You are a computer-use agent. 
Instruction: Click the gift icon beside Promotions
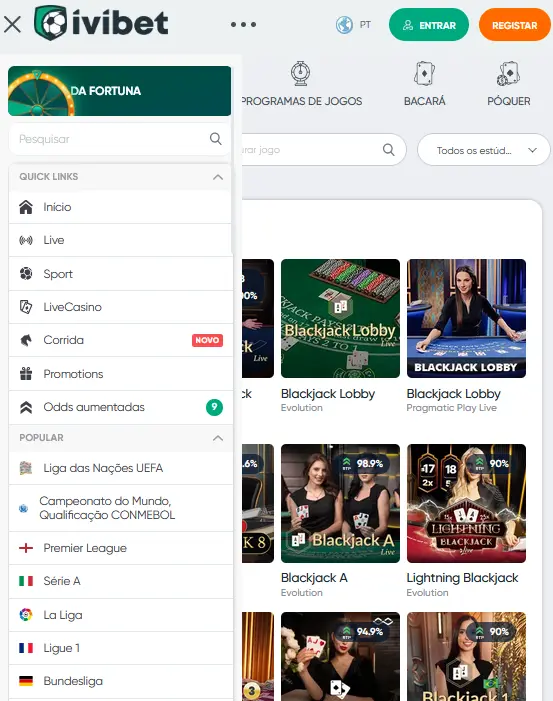click(x=26, y=374)
